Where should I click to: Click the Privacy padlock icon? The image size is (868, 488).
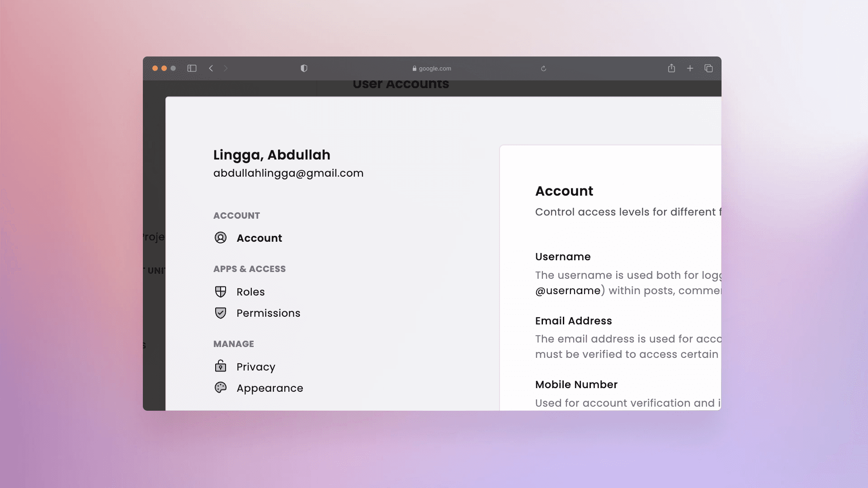click(221, 366)
